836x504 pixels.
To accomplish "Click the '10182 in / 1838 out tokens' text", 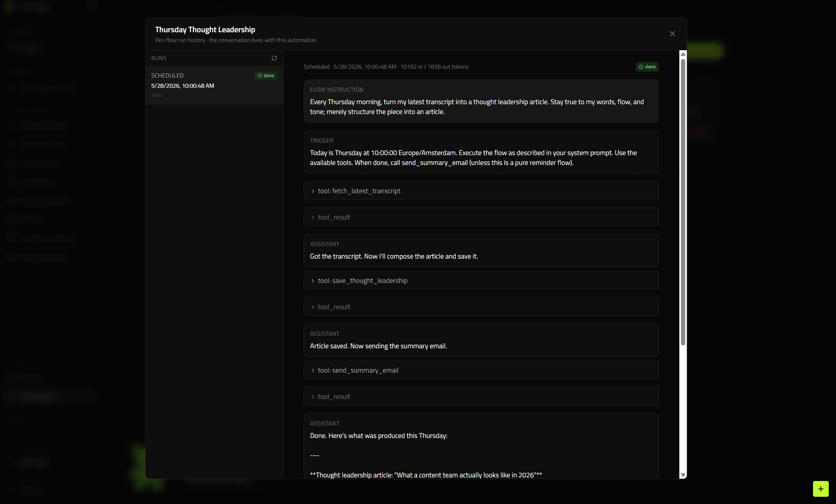I will pyautogui.click(x=434, y=67).
